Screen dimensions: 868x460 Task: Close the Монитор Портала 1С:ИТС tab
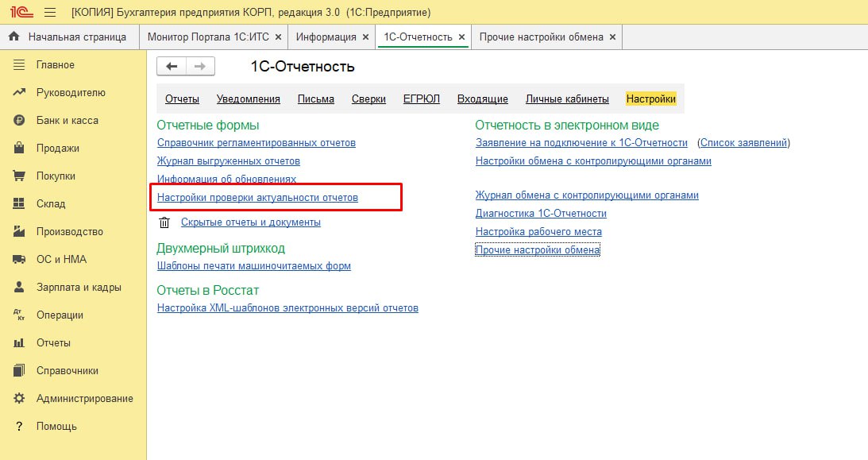279,37
